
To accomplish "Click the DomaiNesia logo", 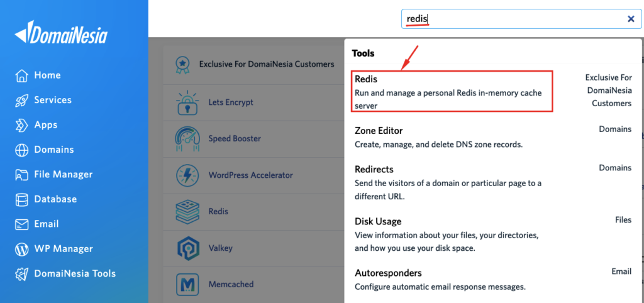I will (61, 32).
